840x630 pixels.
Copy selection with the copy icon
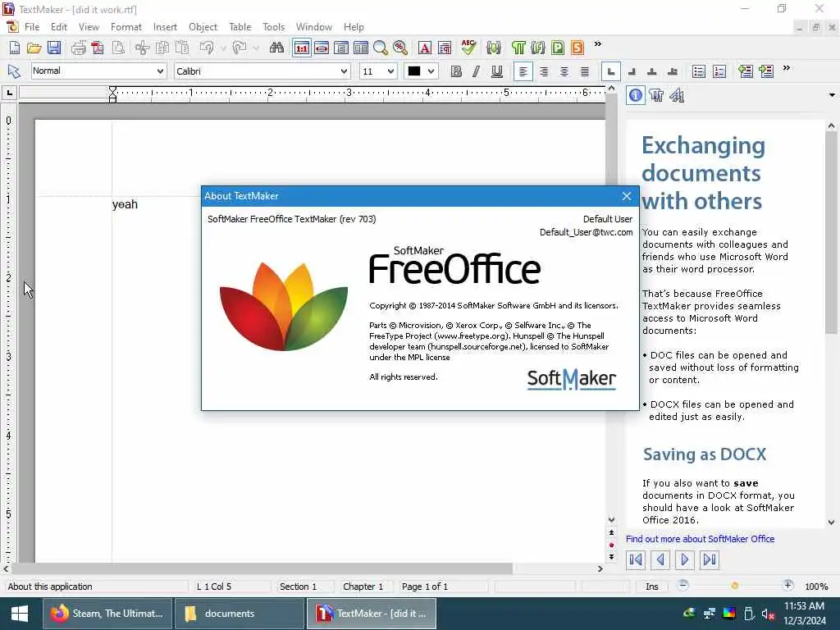162,48
